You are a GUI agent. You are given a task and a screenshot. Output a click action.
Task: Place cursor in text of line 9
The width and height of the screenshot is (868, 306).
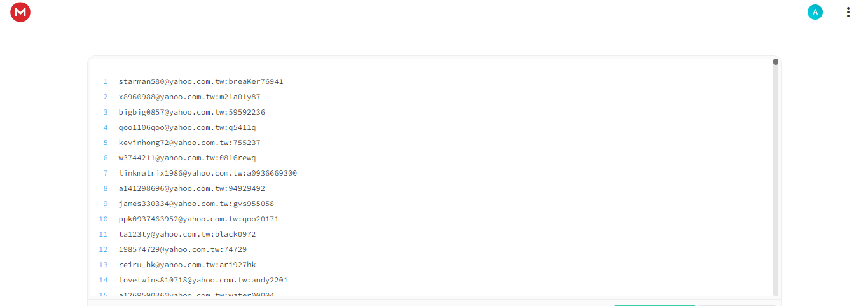(x=196, y=204)
